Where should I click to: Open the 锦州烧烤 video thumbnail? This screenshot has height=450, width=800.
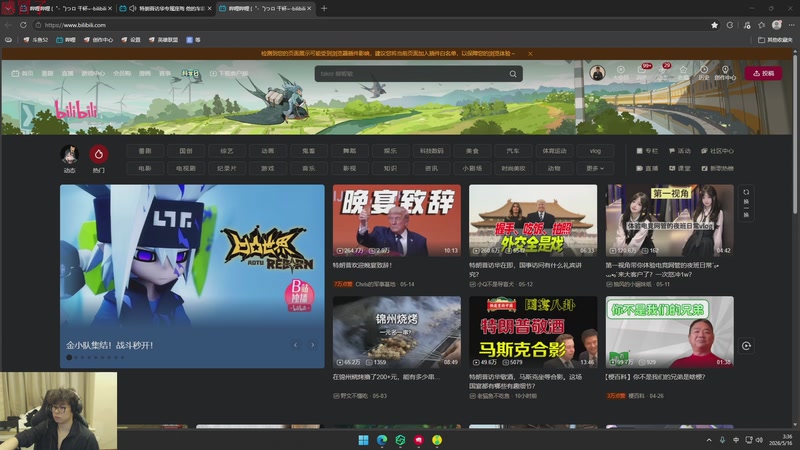(x=396, y=332)
